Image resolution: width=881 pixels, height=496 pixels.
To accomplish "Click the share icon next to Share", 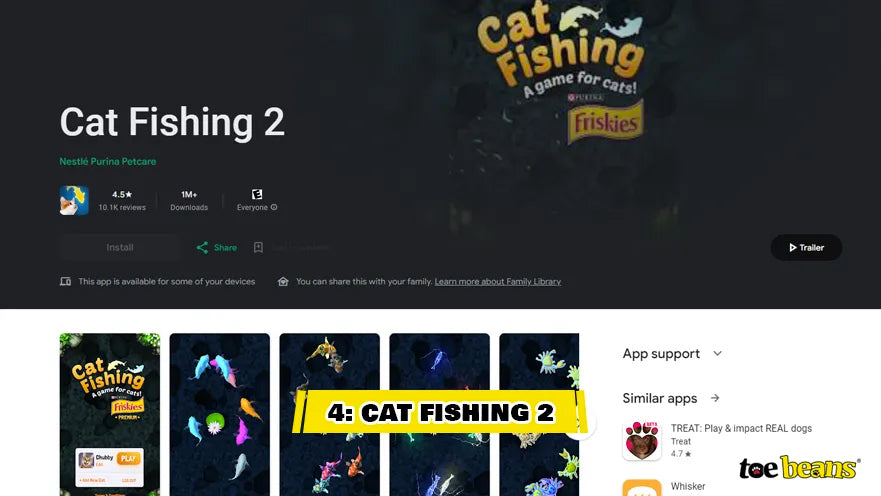I will coord(202,247).
